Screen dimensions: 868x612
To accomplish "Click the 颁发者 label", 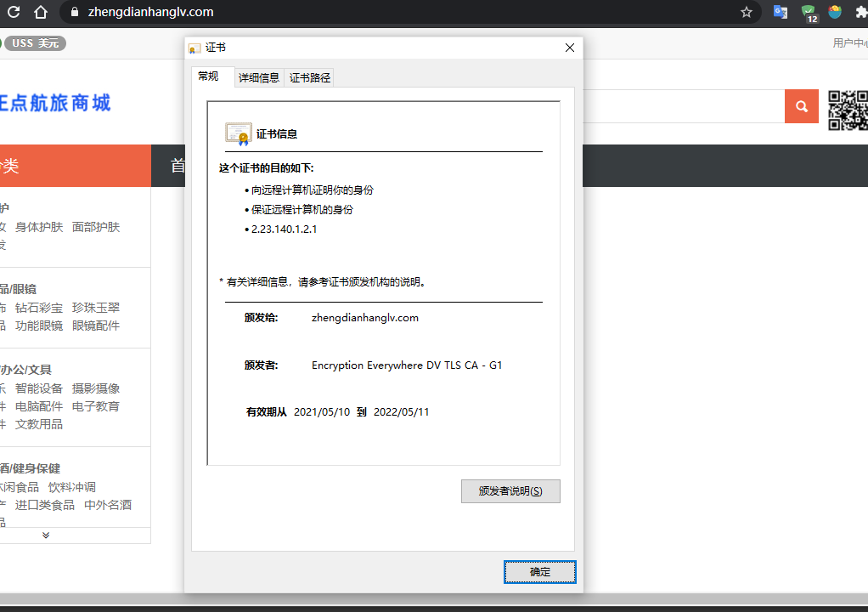I will (262, 365).
